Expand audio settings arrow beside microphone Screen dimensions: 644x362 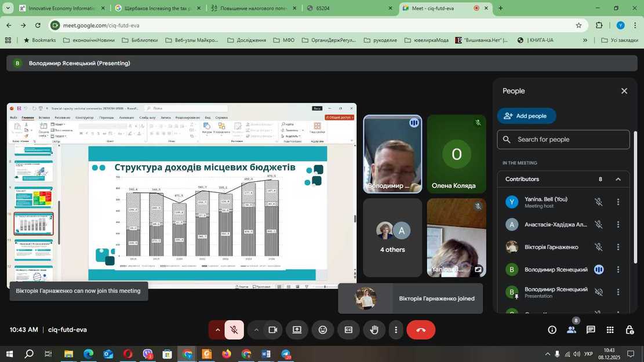pyautogui.click(x=217, y=330)
